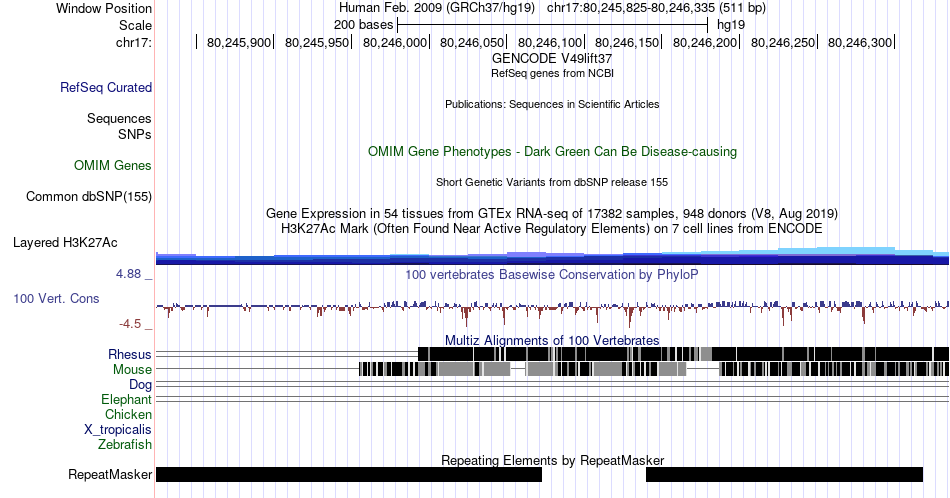Open the OMIM Genes track label
Image resolution: width=950 pixels, height=498 pixels.
pyautogui.click(x=112, y=165)
